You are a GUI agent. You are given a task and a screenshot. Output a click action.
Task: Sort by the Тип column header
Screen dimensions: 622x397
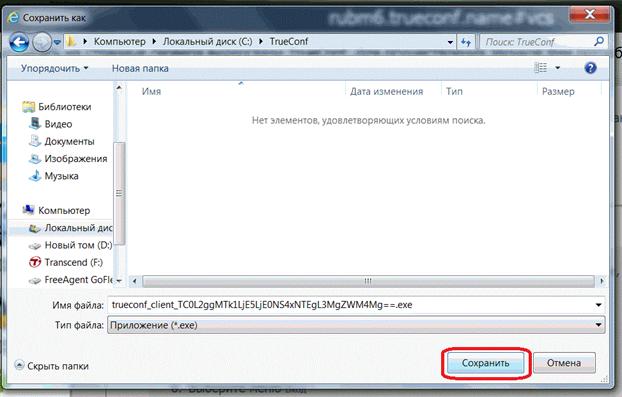tap(454, 91)
